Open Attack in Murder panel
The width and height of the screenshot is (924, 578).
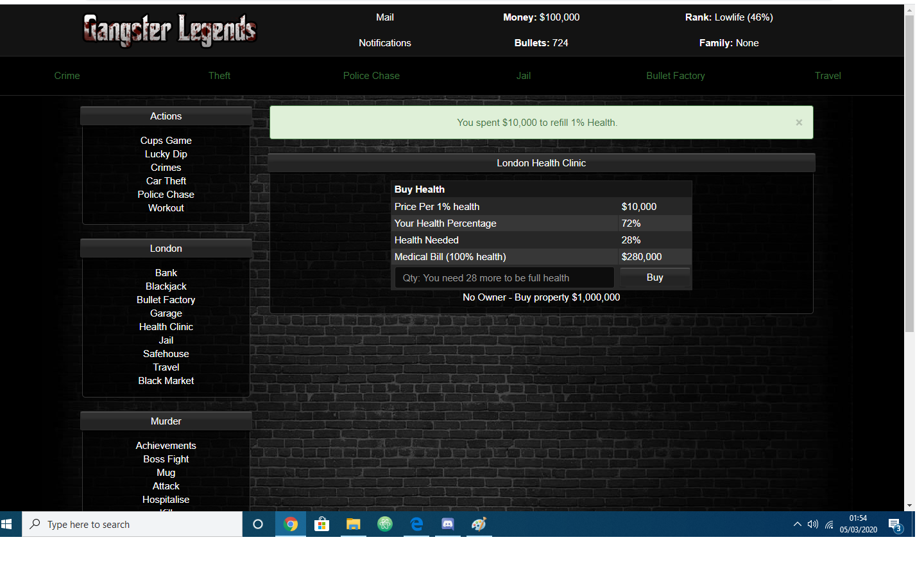pyautogui.click(x=166, y=486)
